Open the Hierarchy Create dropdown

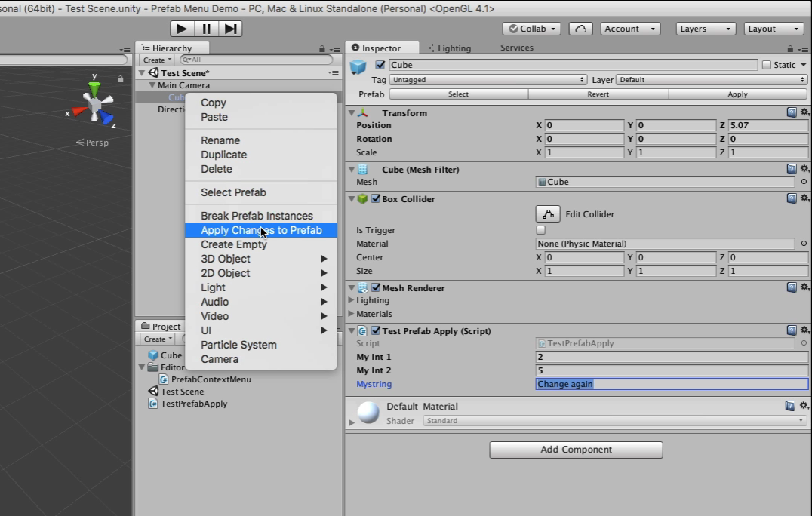click(x=156, y=60)
